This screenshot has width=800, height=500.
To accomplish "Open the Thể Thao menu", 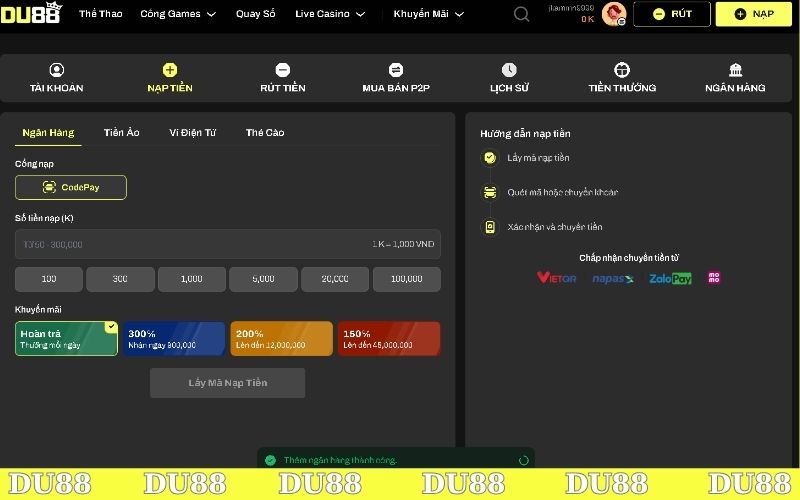I will pyautogui.click(x=101, y=14).
